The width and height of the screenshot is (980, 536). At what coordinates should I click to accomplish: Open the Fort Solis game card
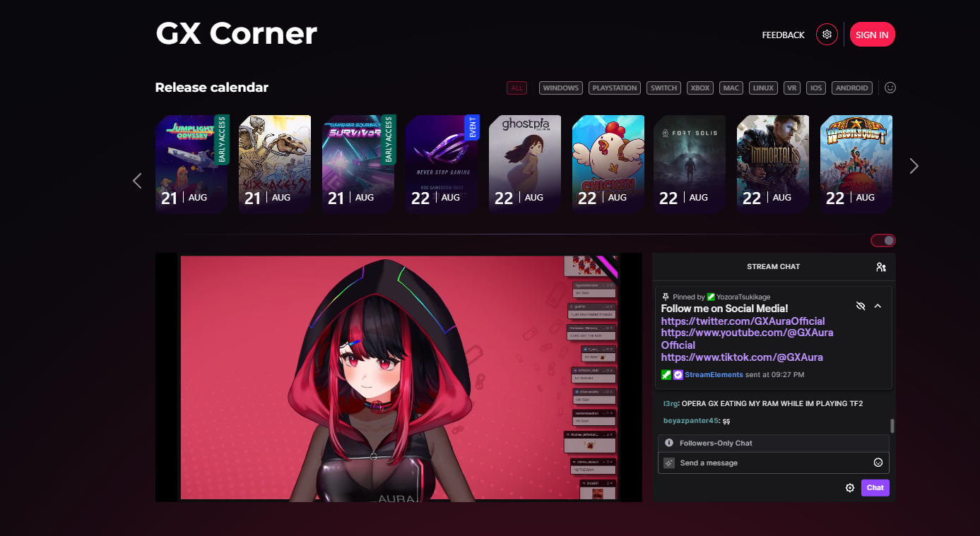690,165
